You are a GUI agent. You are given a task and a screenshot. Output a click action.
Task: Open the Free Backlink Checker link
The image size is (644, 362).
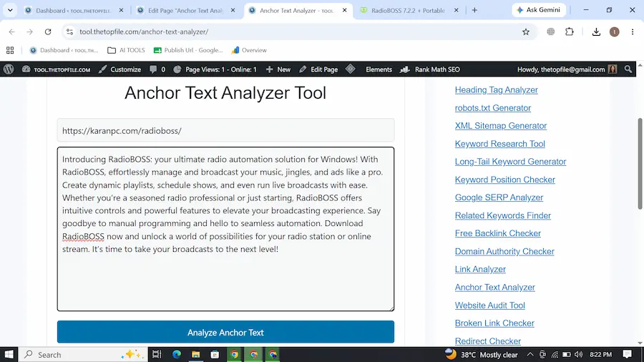tap(498, 233)
